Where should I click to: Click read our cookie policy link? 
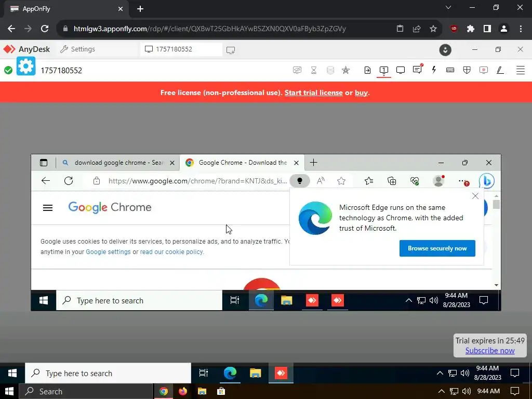171,252
